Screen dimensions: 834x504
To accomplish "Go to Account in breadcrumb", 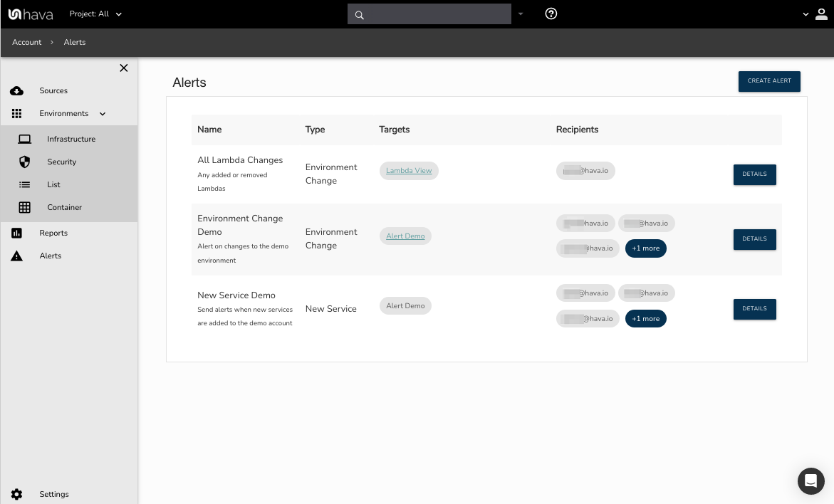I will pos(27,43).
